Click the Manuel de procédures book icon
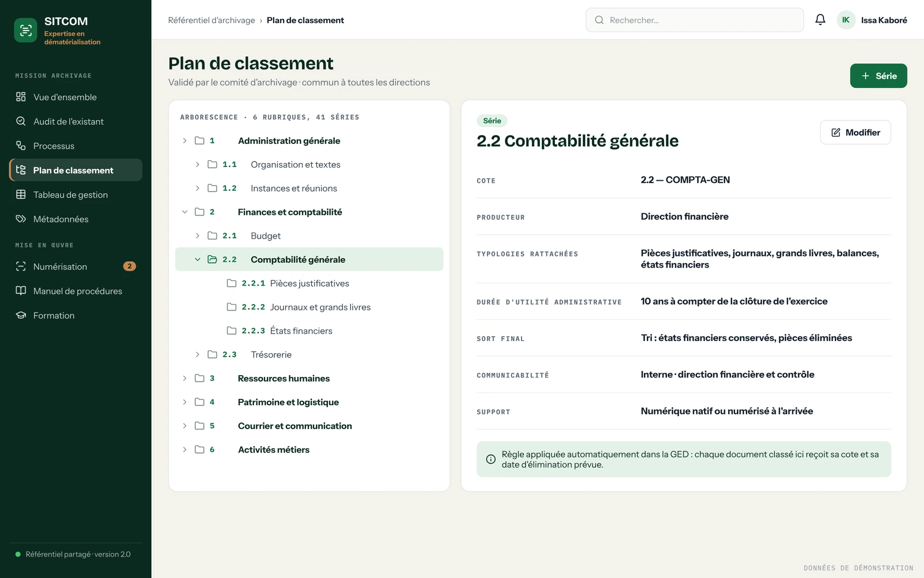 pyautogui.click(x=21, y=291)
